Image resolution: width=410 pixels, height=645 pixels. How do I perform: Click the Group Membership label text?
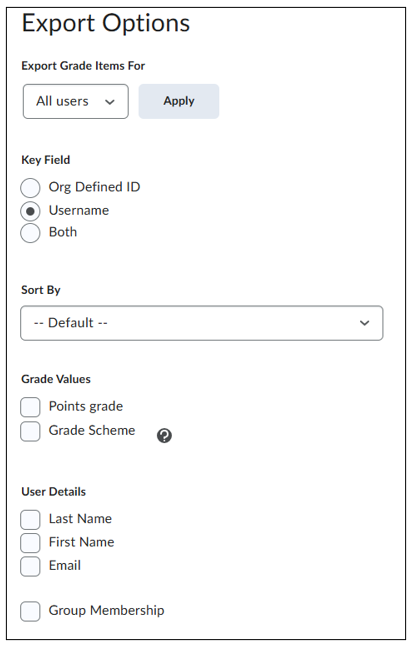[107, 610]
